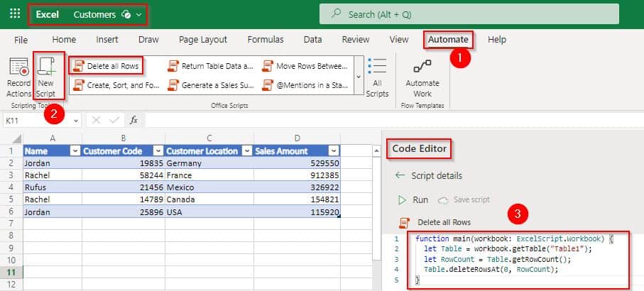Open Generate a Sales Su... script
The width and height of the screenshot is (644, 291).
click(x=211, y=85)
